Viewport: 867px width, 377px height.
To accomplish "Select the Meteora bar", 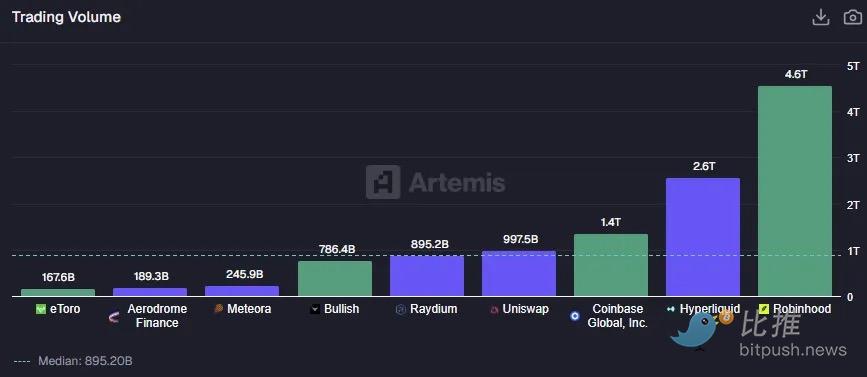I will coord(242,291).
